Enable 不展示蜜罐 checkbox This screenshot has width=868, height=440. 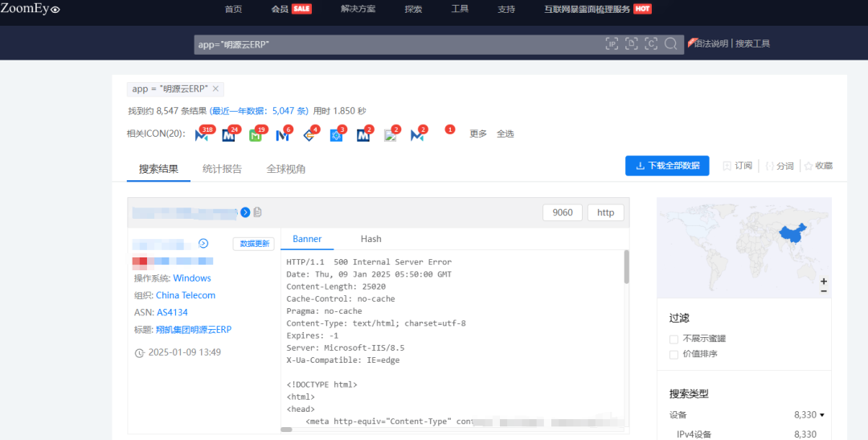coord(674,339)
